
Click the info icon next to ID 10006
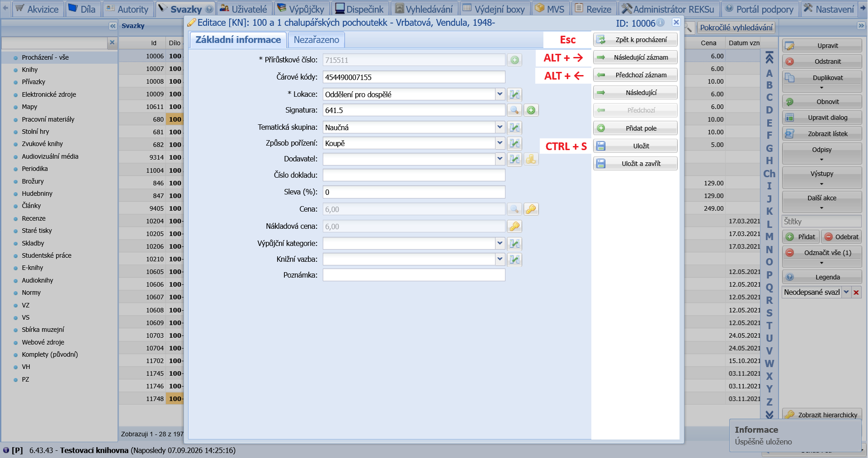pos(660,23)
